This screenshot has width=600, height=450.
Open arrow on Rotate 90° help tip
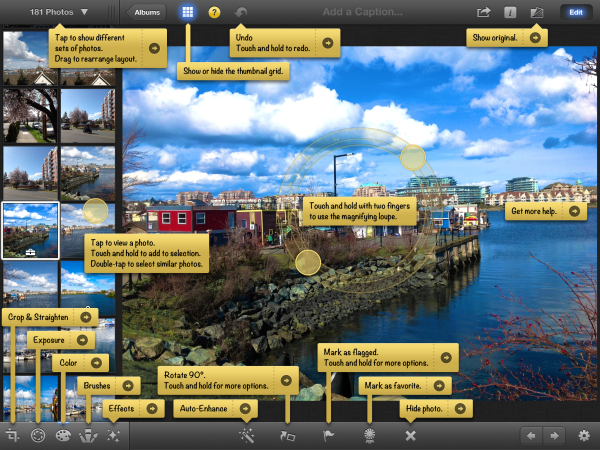[x=286, y=380]
